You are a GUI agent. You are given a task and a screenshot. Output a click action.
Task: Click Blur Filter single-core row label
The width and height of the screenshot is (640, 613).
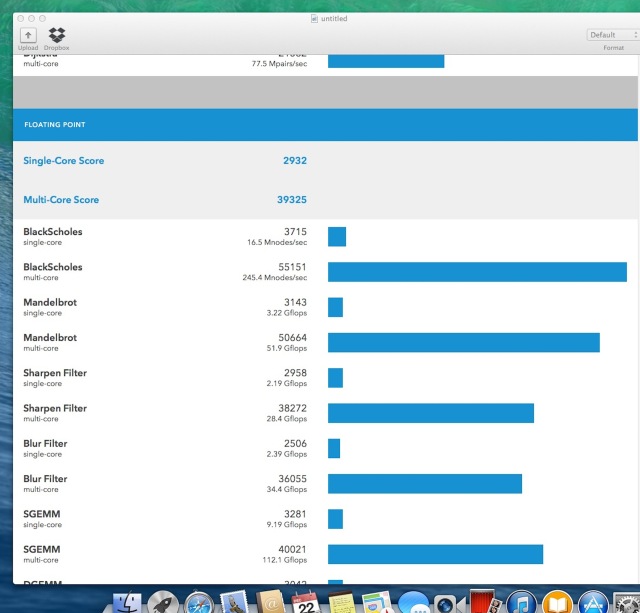[45, 448]
